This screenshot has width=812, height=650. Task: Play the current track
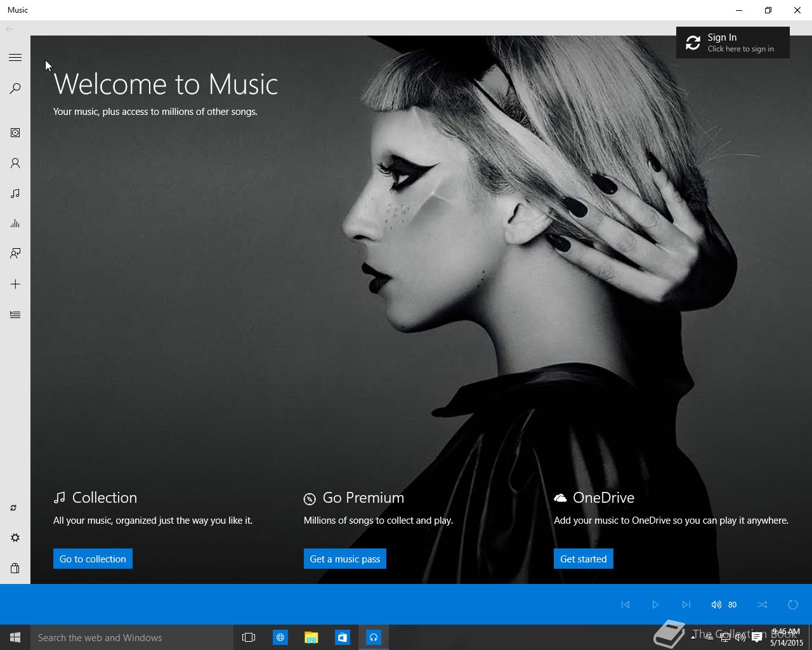tap(656, 604)
